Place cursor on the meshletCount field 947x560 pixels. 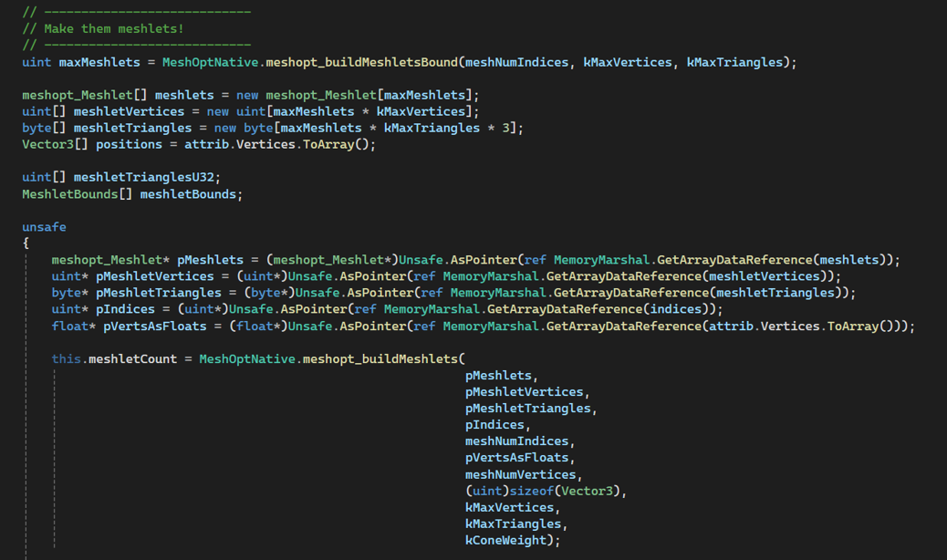click(x=132, y=358)
